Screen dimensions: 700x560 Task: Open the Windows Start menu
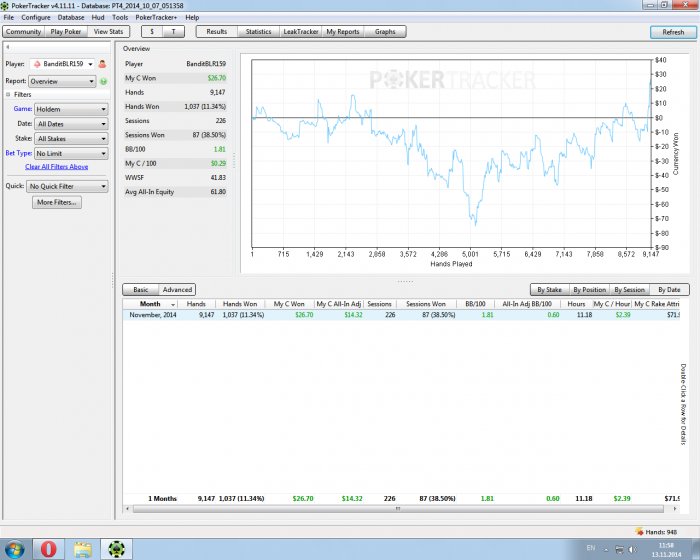tap(14, 548)
